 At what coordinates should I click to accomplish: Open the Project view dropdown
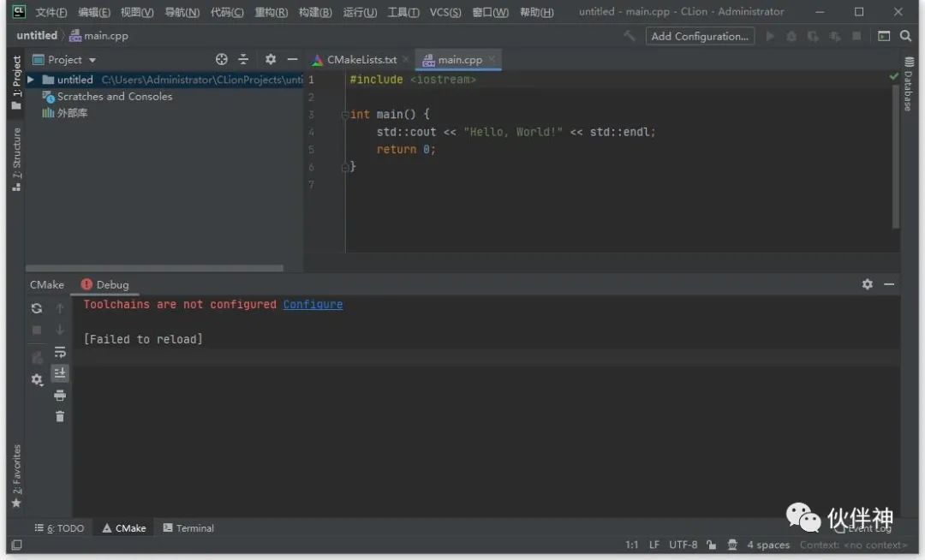[64, 60]
